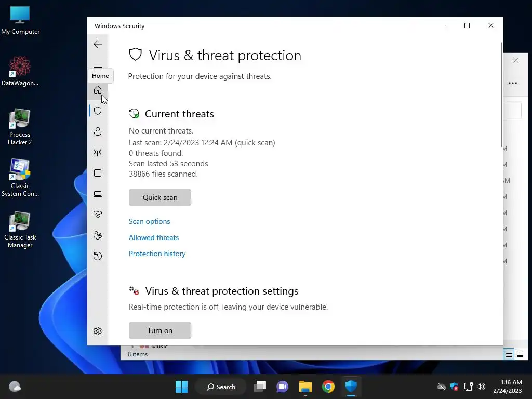Close the background File Explorer window
This screenshot has height=399, width=532.
[516, 60]
